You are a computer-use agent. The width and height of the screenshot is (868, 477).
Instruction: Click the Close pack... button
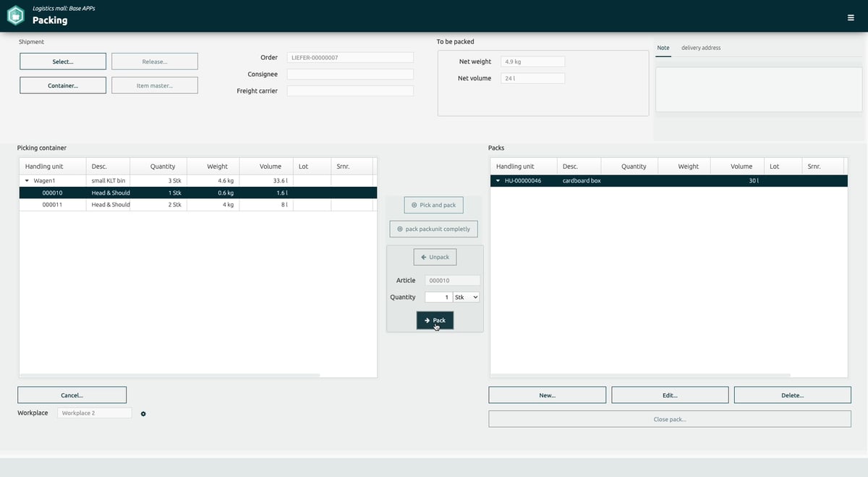coord(670,419)
